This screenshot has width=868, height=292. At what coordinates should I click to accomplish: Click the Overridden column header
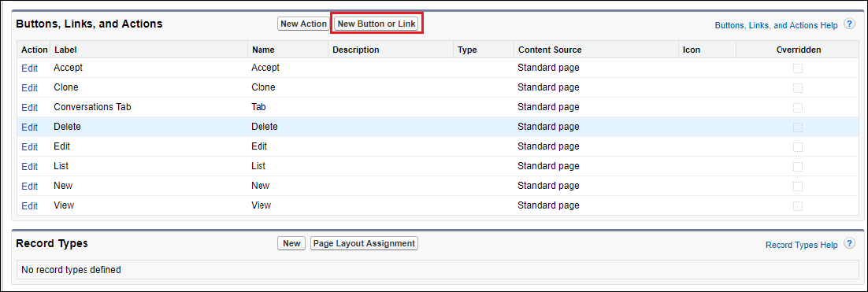pyautogui.click(x=798, y=50)
